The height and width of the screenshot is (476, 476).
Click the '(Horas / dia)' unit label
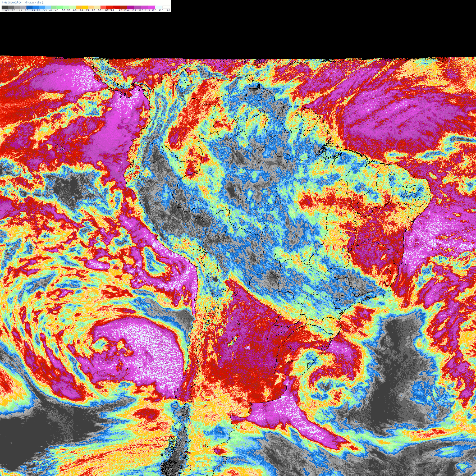pos(34,2)
